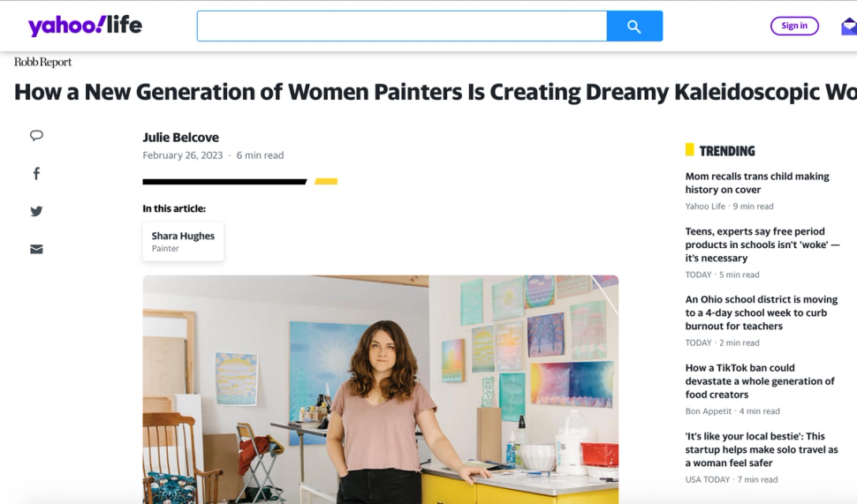Open the Ohio 4-day school week story

coord(762,312)
